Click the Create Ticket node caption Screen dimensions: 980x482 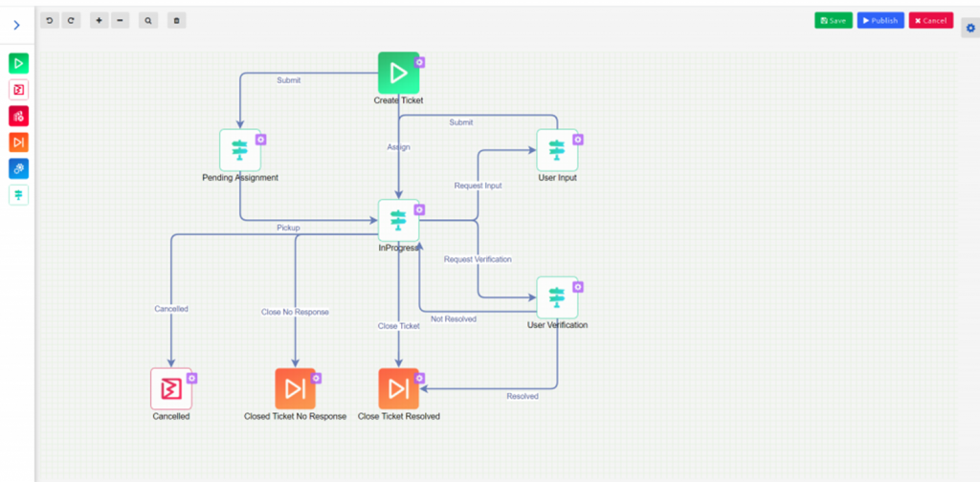399,99
